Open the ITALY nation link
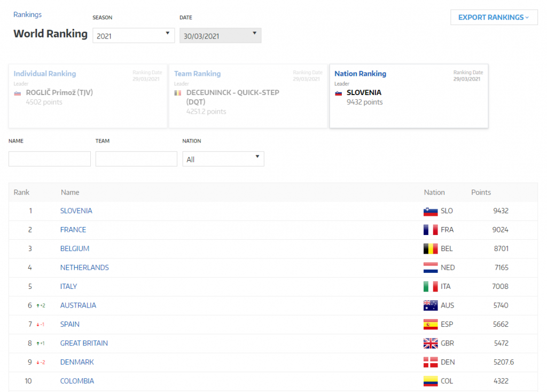 [x=69, y=287]
